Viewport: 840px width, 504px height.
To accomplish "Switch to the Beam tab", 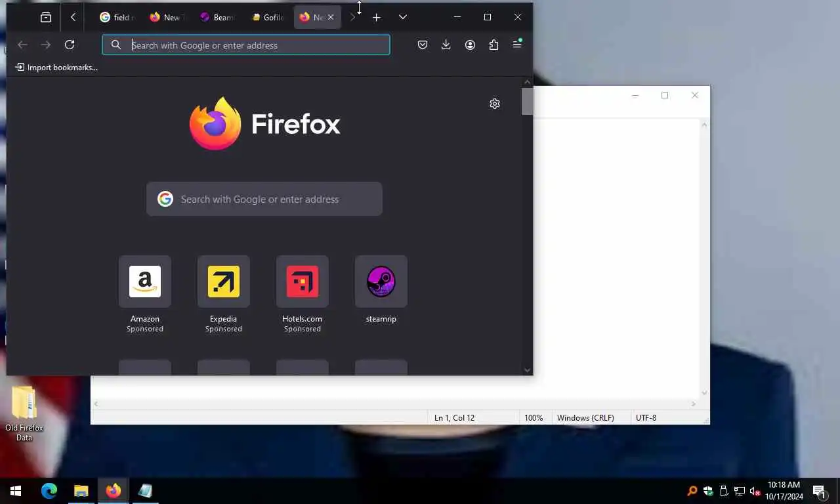I will [x=217, y=18].
